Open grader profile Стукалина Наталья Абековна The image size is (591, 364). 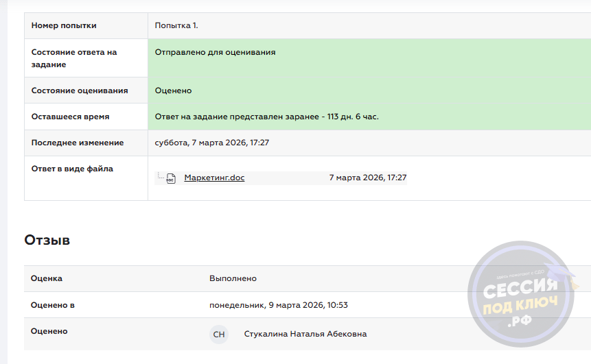[x=305, y=334]
